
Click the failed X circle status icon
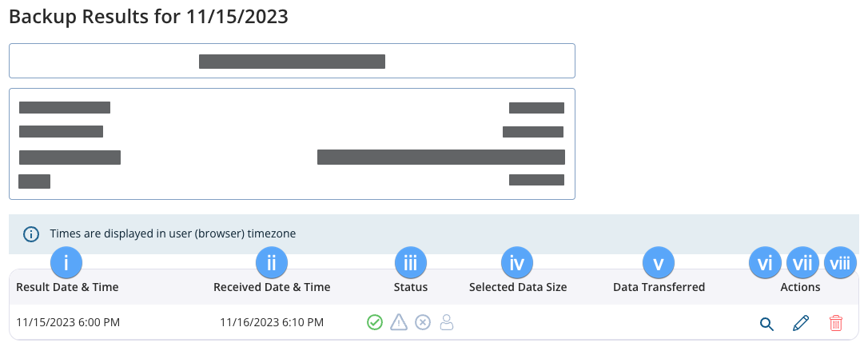423,322
